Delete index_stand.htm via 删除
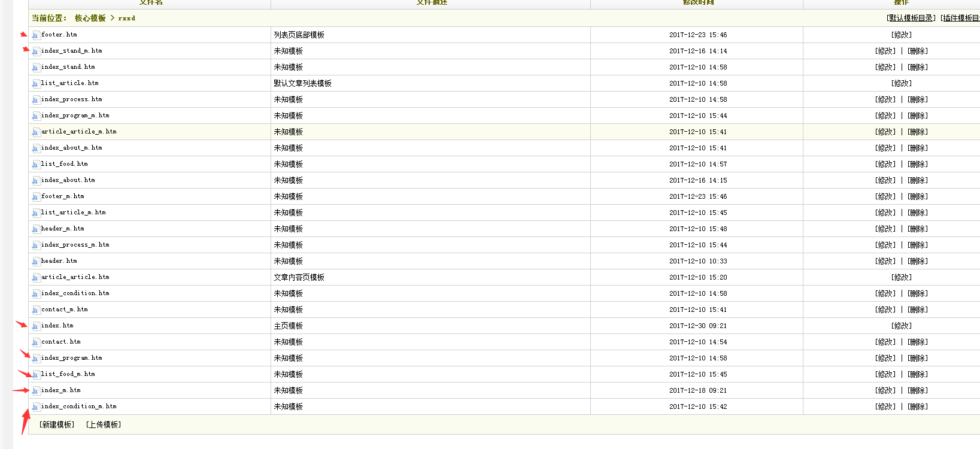Screen dimensions: 980x449 (918, 68)
